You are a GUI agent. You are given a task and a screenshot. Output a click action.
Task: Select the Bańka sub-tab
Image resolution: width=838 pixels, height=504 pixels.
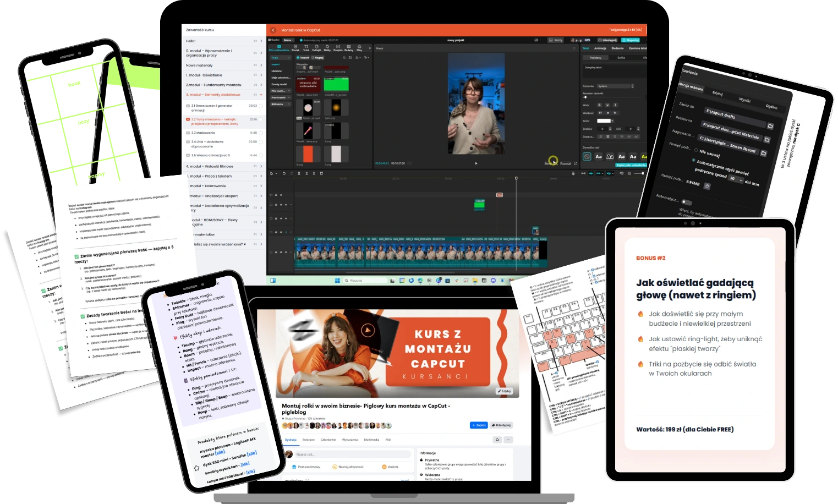tap(621, 57)
